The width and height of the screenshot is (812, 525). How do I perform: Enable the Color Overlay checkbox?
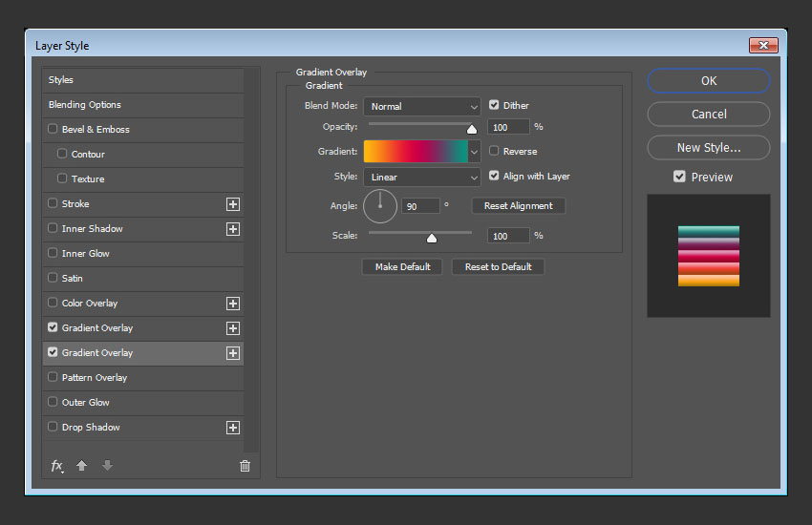53,302
